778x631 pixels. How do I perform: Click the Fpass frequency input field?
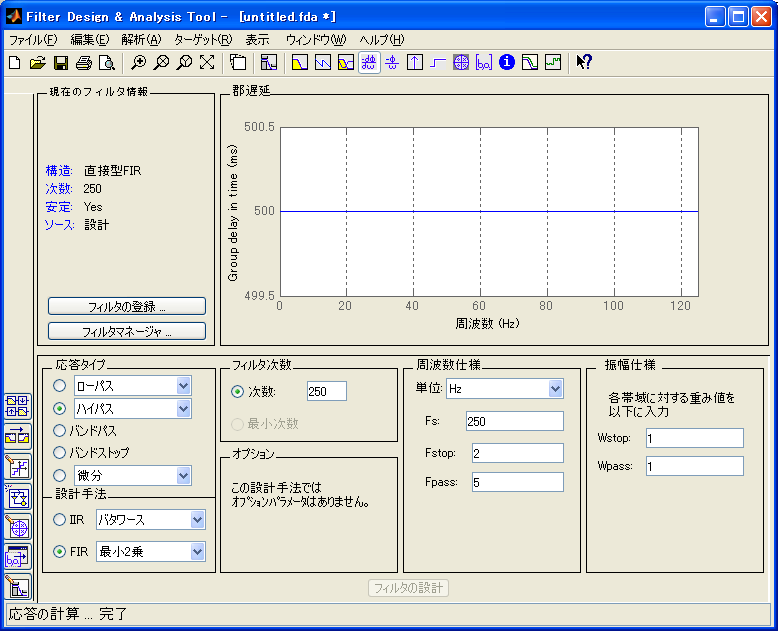(x=518, y=482)
